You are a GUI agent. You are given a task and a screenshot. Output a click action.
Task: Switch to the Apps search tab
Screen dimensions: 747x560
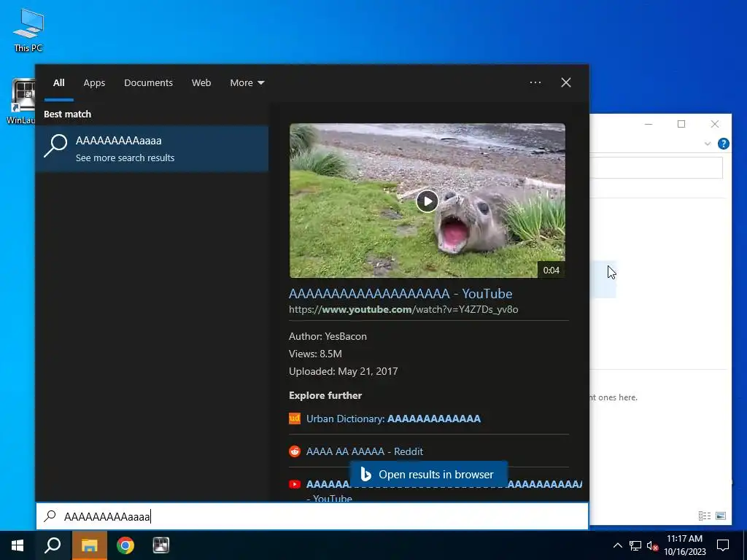tap(94, 83)
